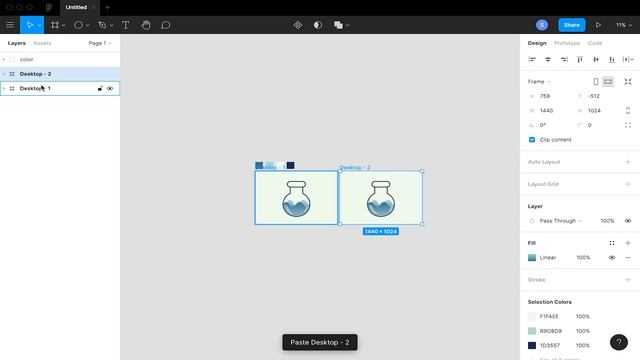Toggle layer visibility eye next to 100%
The height and width of the screenshot is (360, 640).
pyautogui.click(x=628, y=221)
